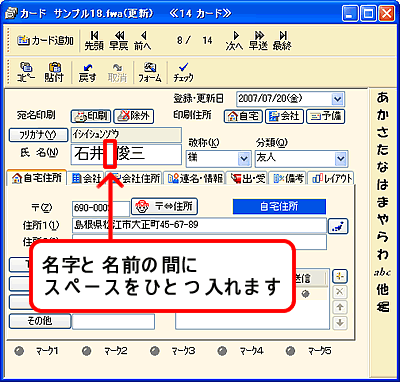
Task: Switch to the 備考 tab
Action: tap(288, 178)
